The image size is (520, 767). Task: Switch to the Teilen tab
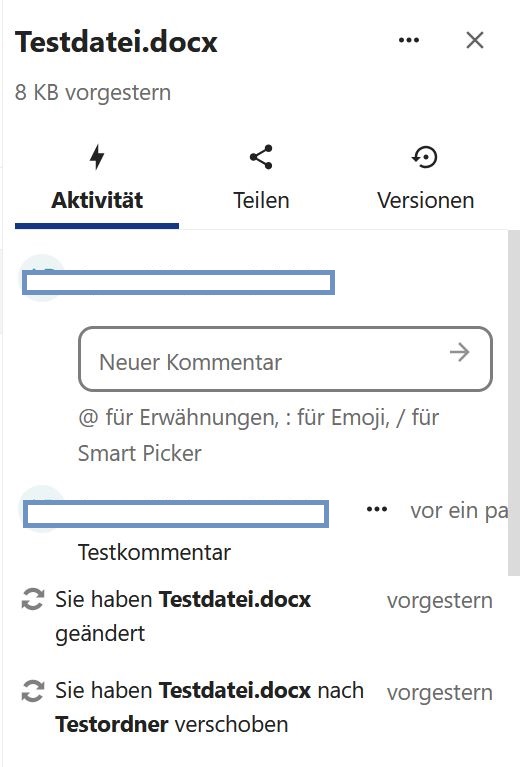(261, 185)
